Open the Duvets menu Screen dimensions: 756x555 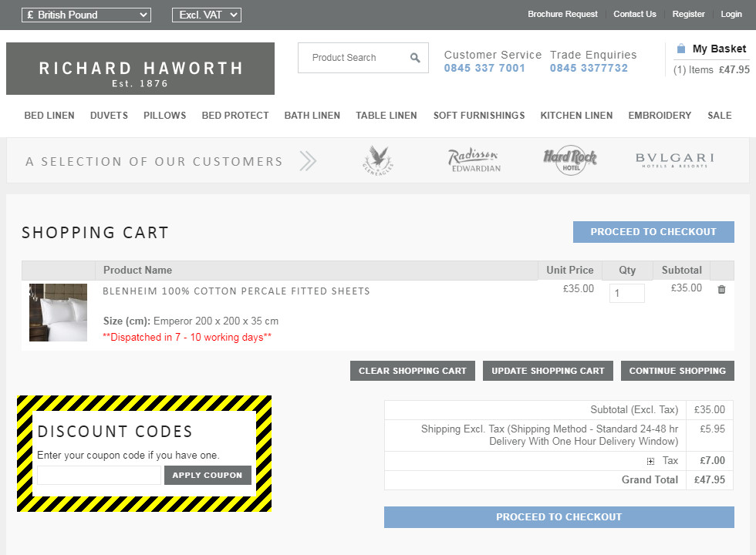(x=109, y=116)
